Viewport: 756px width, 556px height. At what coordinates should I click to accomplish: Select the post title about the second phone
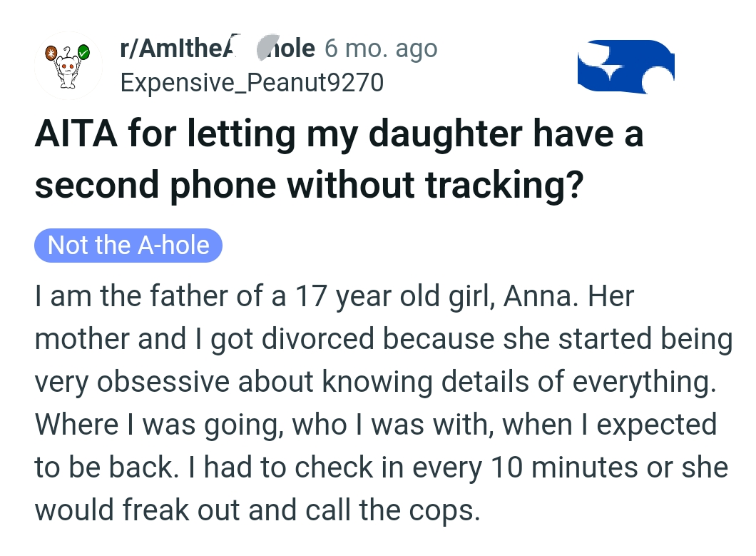click(x=339, y=157)
